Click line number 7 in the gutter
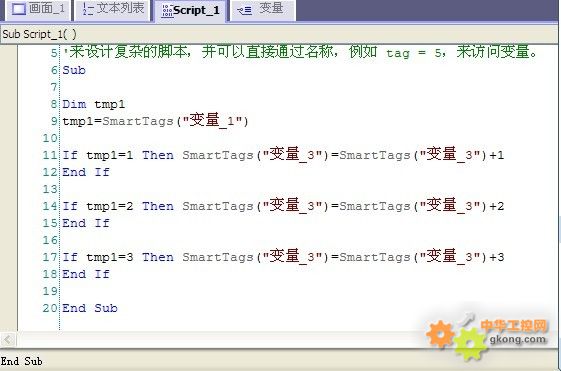The width and height of the screenshot is (561, 371). (54, 87)
